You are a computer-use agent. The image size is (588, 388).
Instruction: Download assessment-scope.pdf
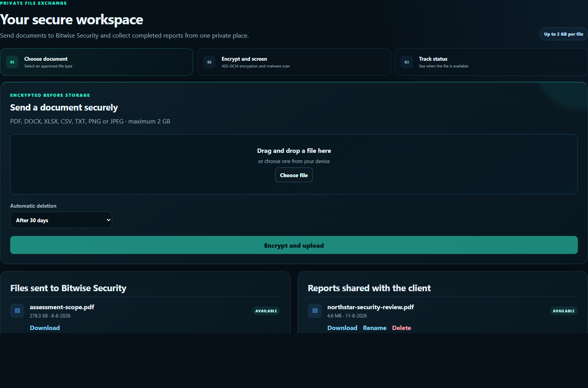45,328
